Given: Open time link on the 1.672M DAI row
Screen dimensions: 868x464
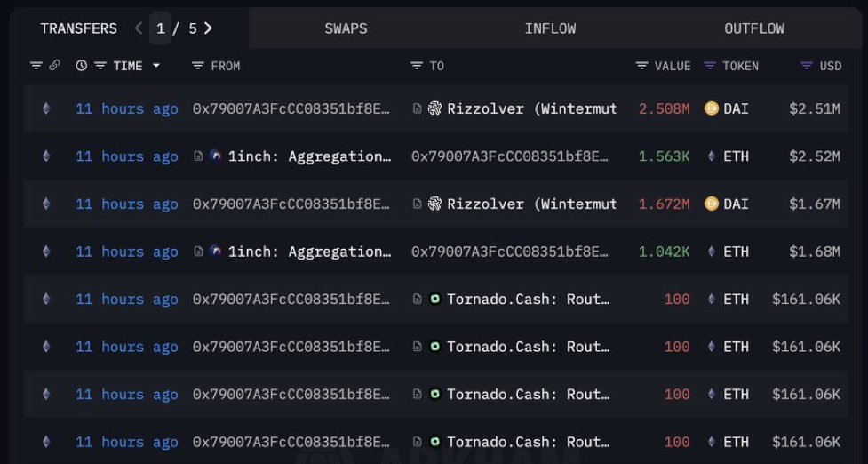Looking at the screenshot, I should [x=127, y=204].
